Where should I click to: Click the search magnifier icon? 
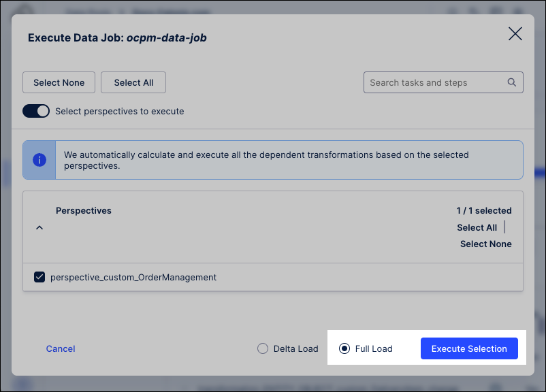click(x=512, y=83)
